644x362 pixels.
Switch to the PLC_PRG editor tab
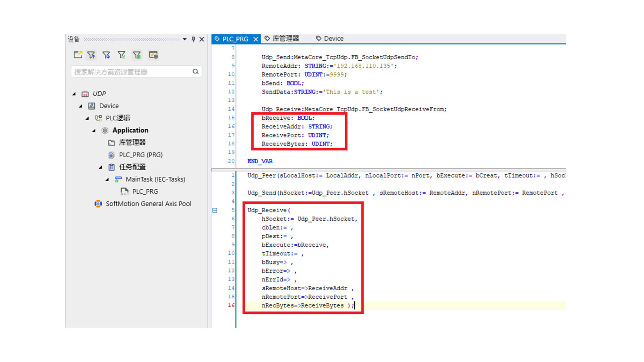pyautogui.click(x=235, y=39)
